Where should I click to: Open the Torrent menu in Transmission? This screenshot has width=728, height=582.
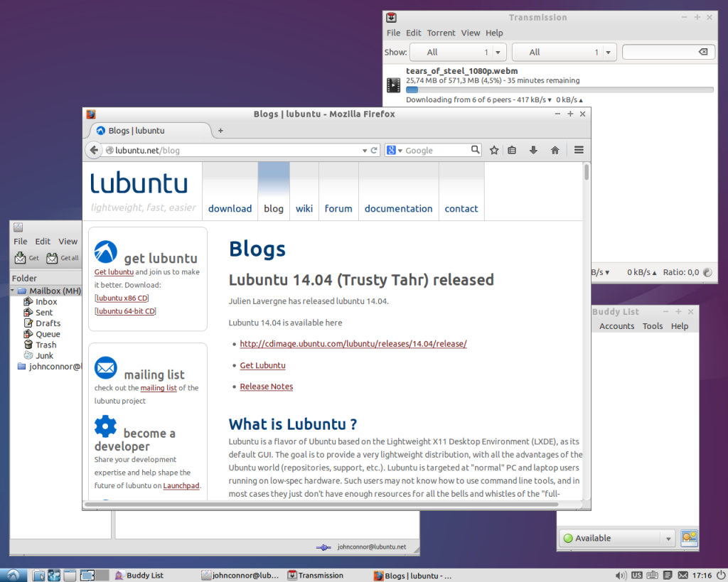(x=441, y=33)
